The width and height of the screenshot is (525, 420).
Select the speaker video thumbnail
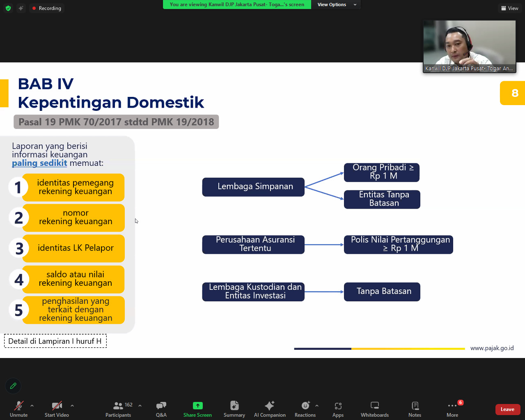[469, 46]
